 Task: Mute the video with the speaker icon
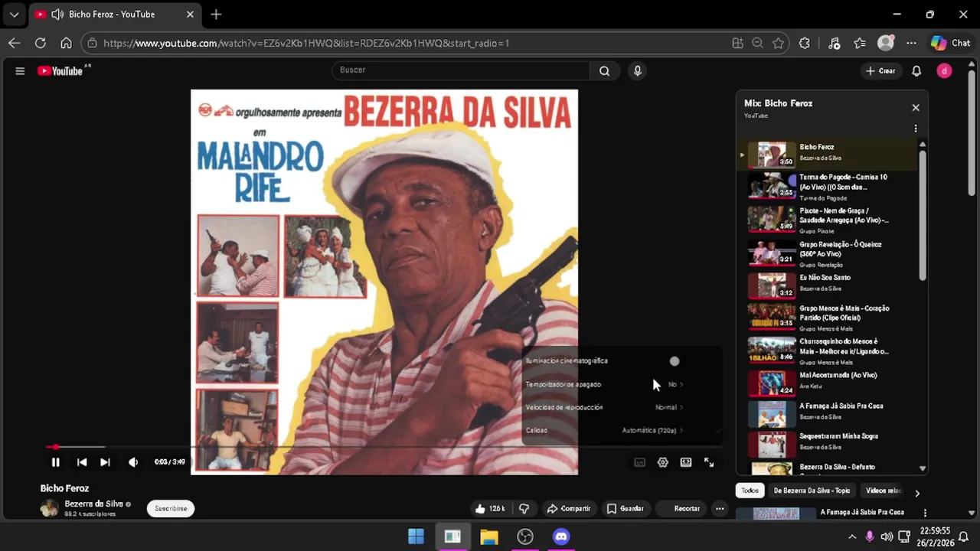133,462
